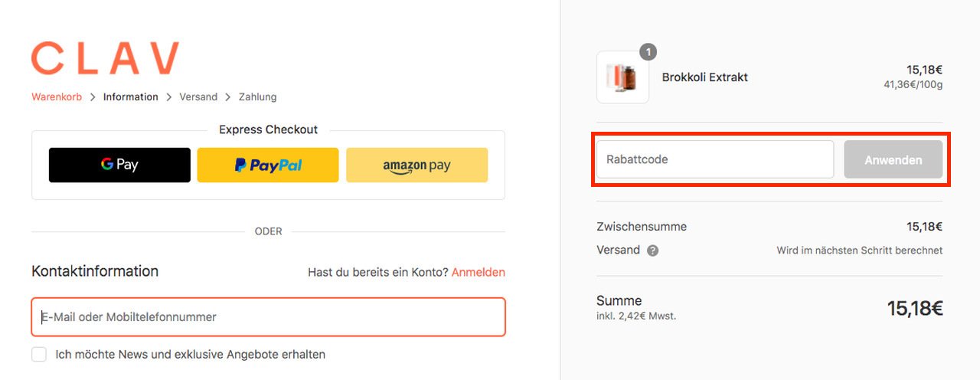
Task: Pay with Google Pay button
Action: 119,165
